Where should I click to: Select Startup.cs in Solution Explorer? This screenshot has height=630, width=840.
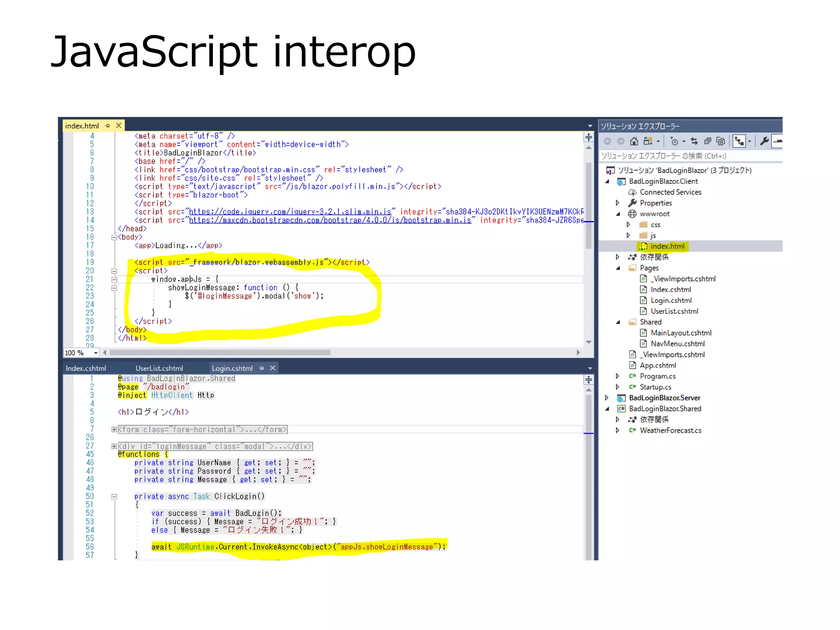click(655, 387)
